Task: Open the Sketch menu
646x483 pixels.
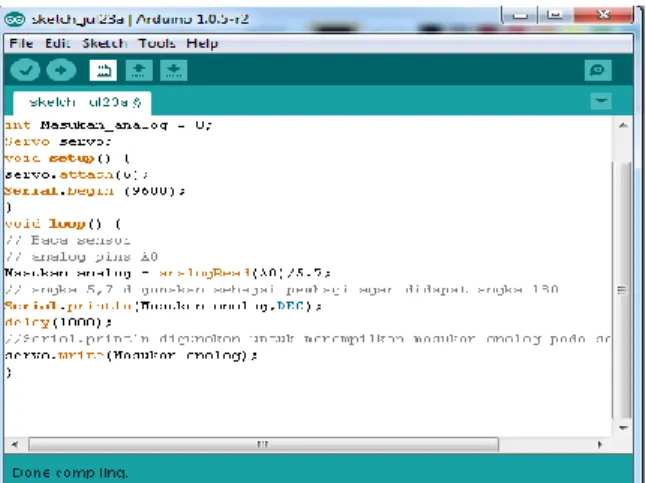Action: pyautogui.click(x=105, y=43)
